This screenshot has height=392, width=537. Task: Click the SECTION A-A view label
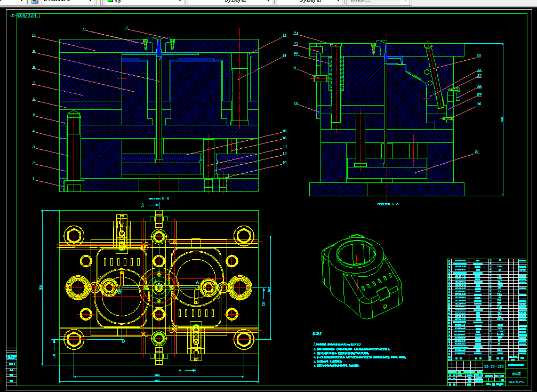point(387,204)
